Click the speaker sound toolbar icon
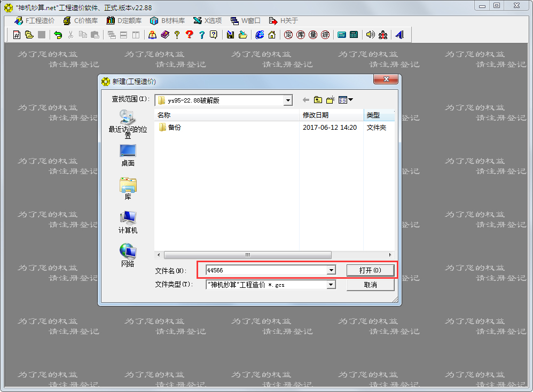This screenshot has height=392, width=533. 371,35
